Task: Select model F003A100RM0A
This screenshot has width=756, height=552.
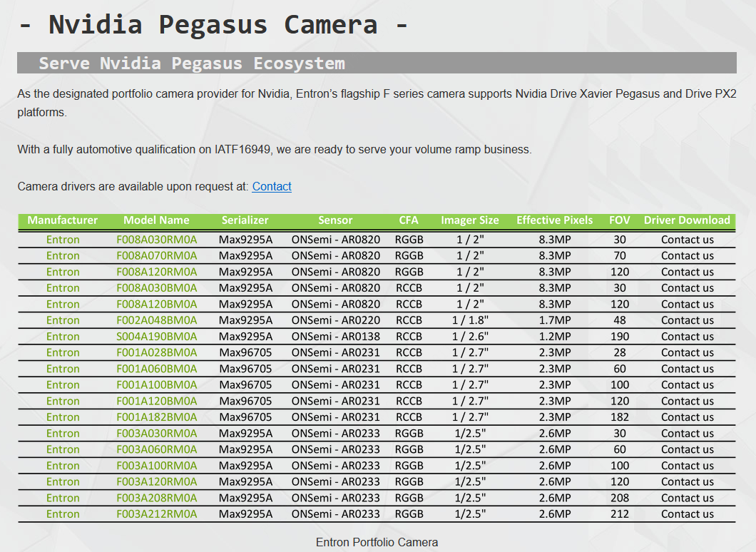Action: 157,466
